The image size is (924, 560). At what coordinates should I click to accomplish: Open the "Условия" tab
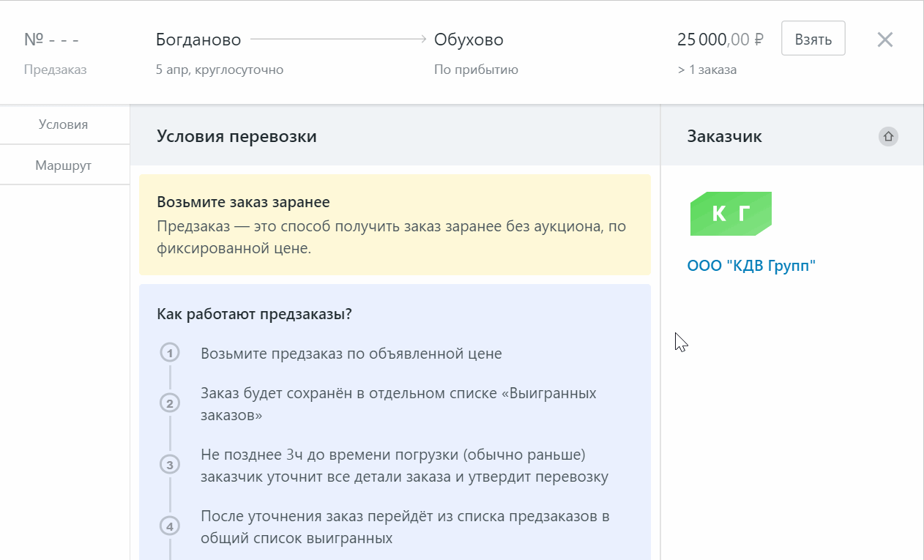(64, 124)
